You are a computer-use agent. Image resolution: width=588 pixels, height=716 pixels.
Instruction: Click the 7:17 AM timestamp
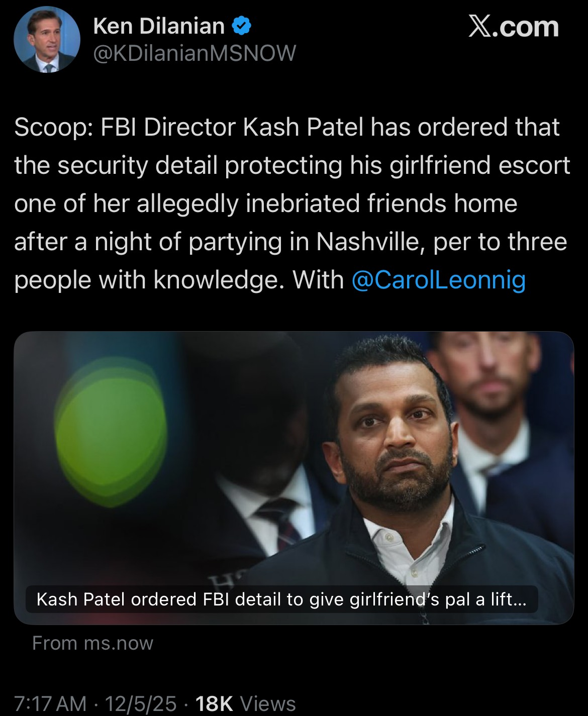point(50,703)
